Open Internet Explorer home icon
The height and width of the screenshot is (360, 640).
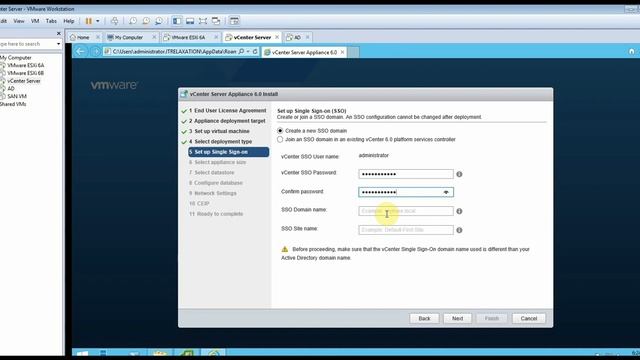point(631,51)
